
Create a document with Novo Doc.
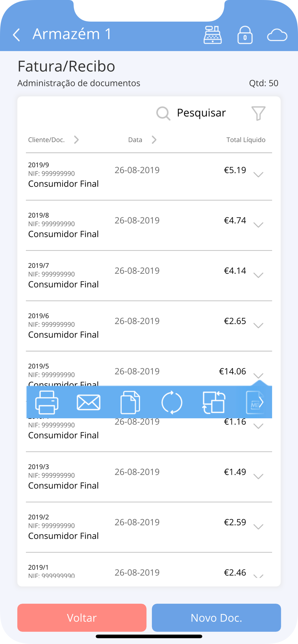pyautogui.click(x=216, y=618)
